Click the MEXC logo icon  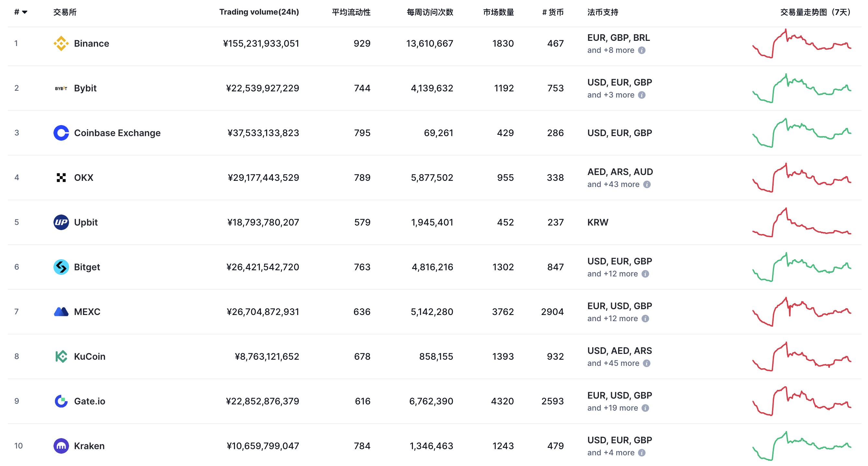61,312
